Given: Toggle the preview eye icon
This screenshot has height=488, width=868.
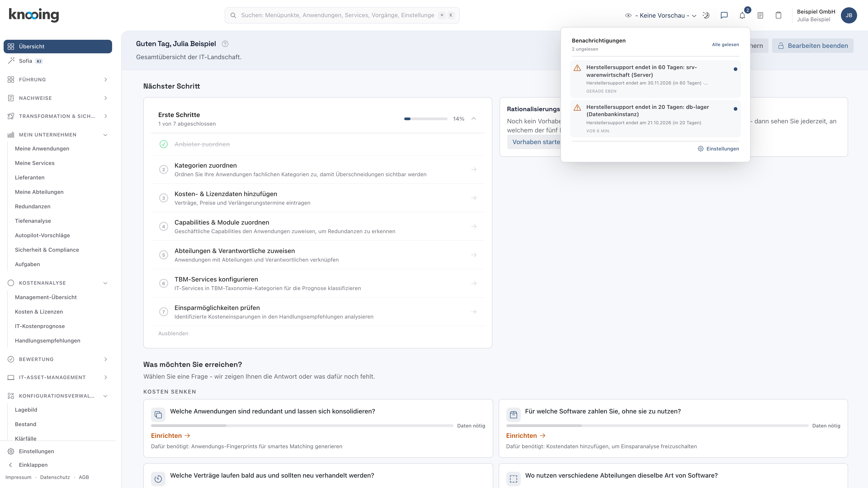Looking at the screenshot, I should pyautogui.click(x=628, y=16).
